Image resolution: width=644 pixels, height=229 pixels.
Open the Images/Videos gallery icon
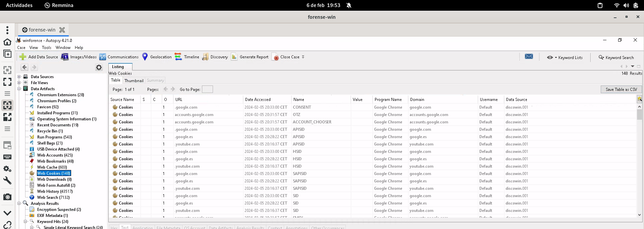[x=65, y=57]
